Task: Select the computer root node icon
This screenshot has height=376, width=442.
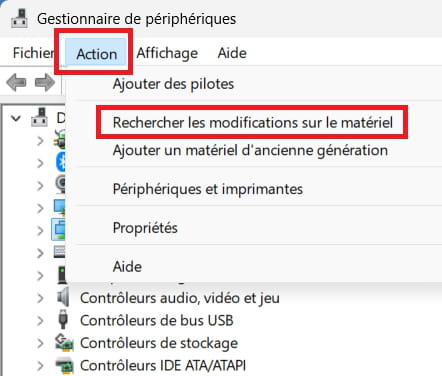Action: click(39, 117)
